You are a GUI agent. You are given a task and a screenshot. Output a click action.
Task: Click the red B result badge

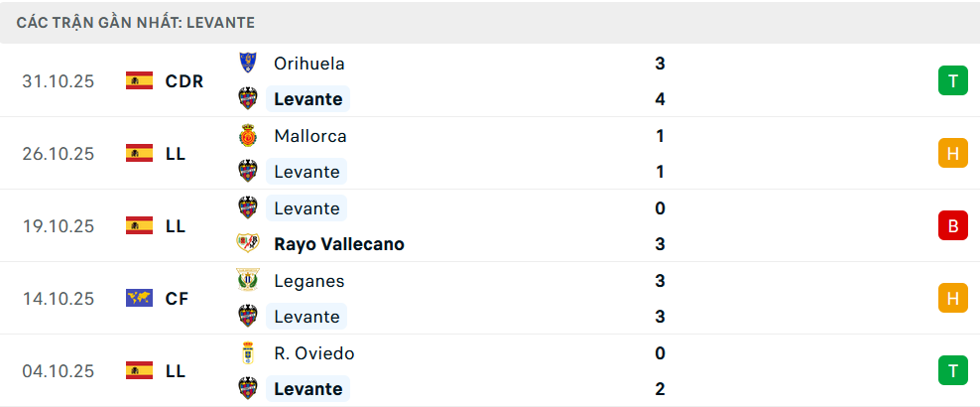(x=952, y=225)
